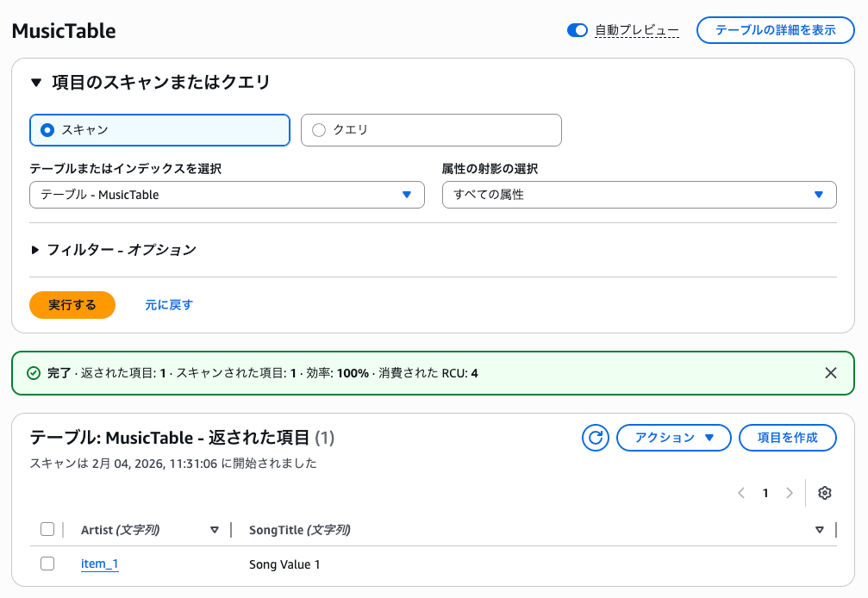Go to the next results page

[790, 492]
